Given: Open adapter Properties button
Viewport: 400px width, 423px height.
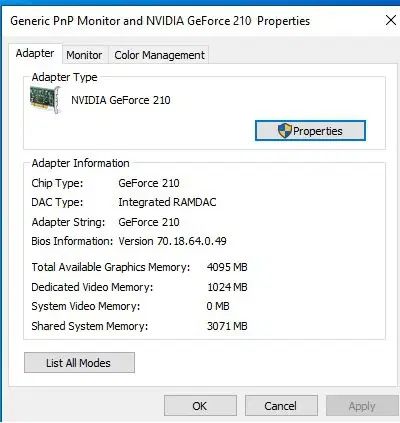Looking at the screenshot, I should [310, 131].
